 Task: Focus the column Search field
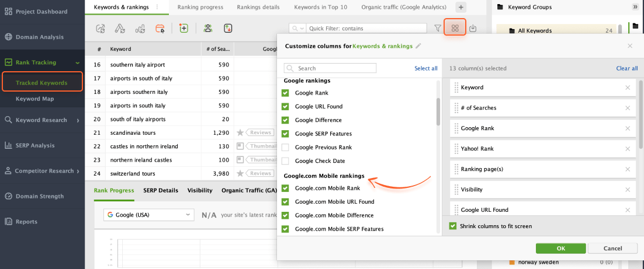point(330,68)
